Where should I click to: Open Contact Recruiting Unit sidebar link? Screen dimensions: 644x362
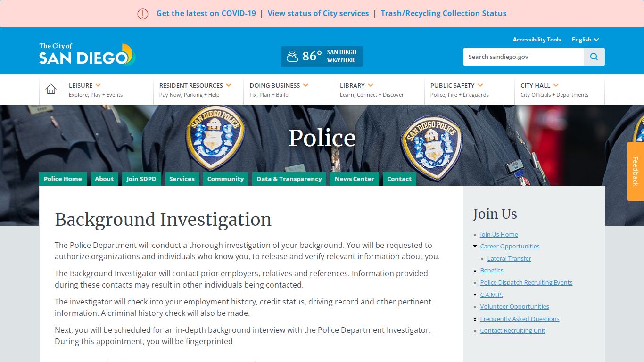pos(512,330)
